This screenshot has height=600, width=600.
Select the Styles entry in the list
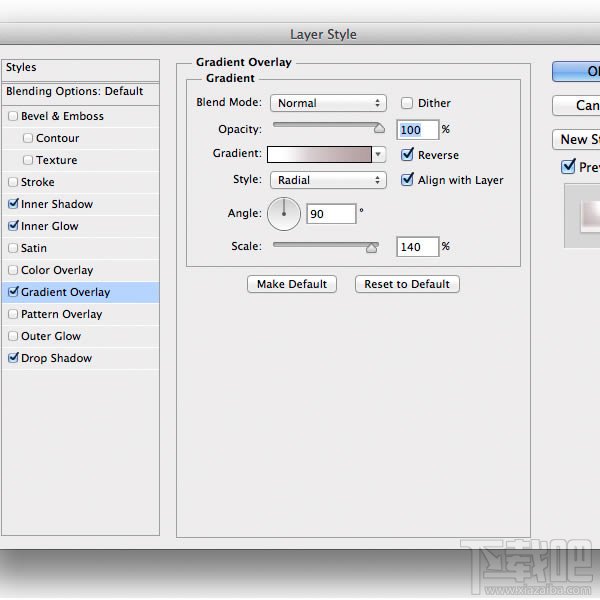pos(80,70)
